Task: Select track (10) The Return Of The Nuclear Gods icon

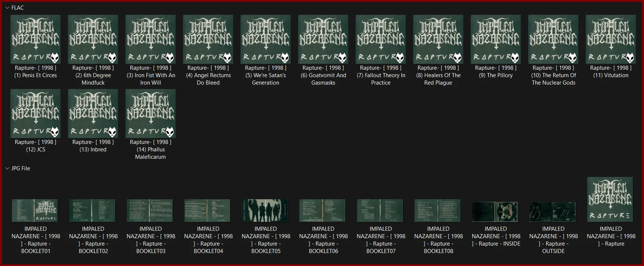Action: click(553, 39)
